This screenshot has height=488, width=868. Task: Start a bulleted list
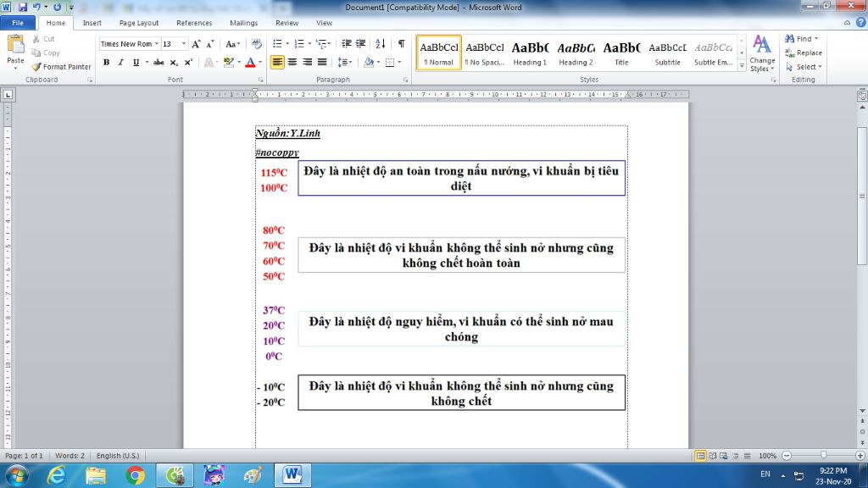coord(277,44)
